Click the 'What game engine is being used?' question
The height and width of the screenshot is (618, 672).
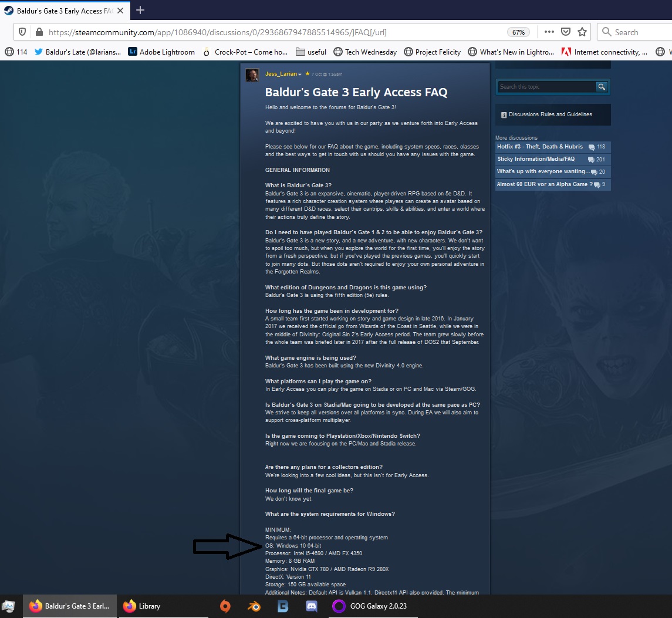coord(310,358)
